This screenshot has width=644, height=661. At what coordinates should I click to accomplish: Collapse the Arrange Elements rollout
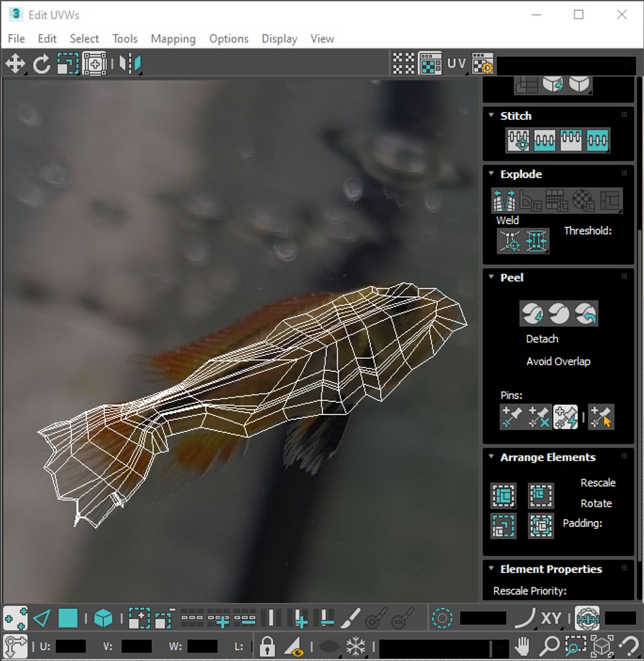click(491, 457)
